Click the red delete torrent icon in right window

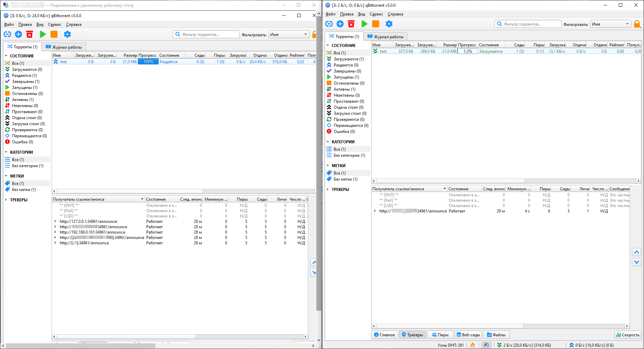click(351, 24)
